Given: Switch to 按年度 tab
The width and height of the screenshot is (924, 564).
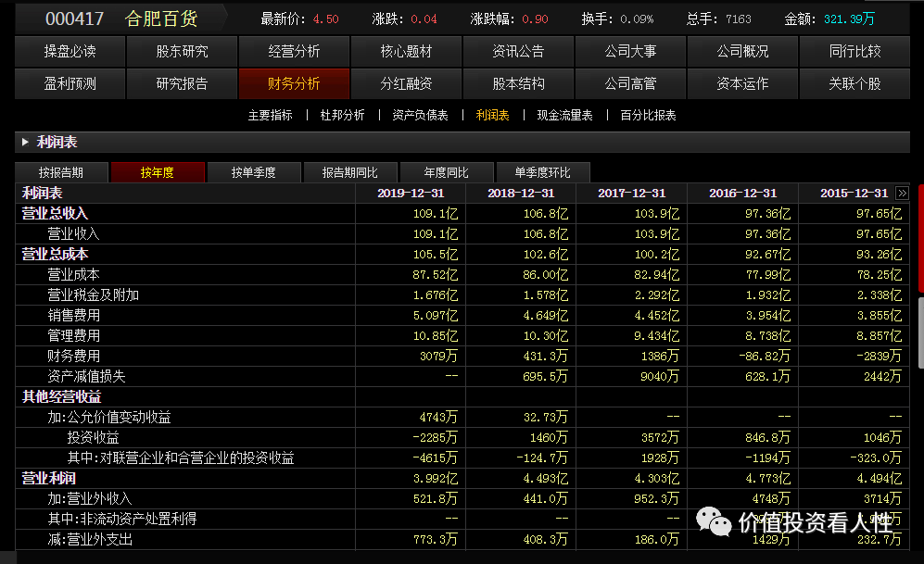Looking at the screenshot, I should pos(158,172).
